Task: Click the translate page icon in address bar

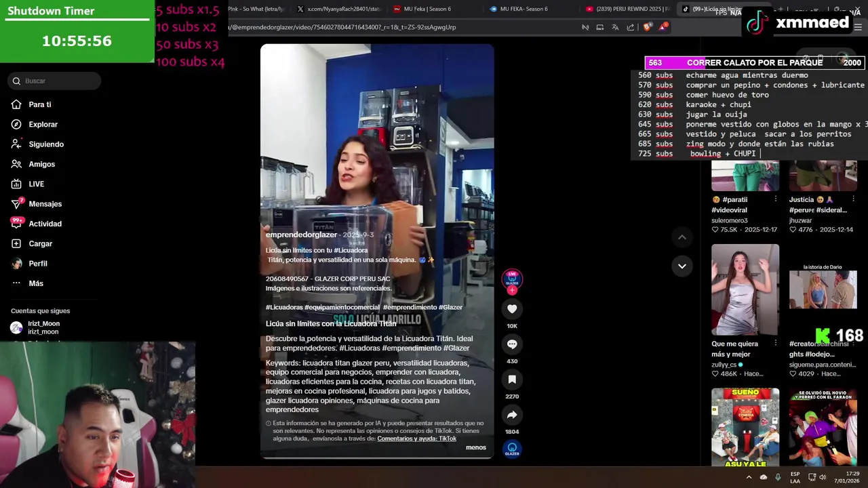Action: pos(615,27)
